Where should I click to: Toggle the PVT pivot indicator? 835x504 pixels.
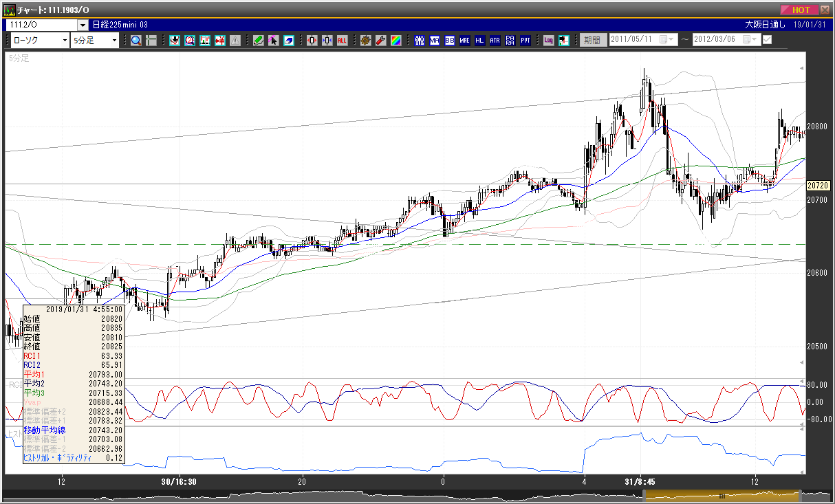525,40
